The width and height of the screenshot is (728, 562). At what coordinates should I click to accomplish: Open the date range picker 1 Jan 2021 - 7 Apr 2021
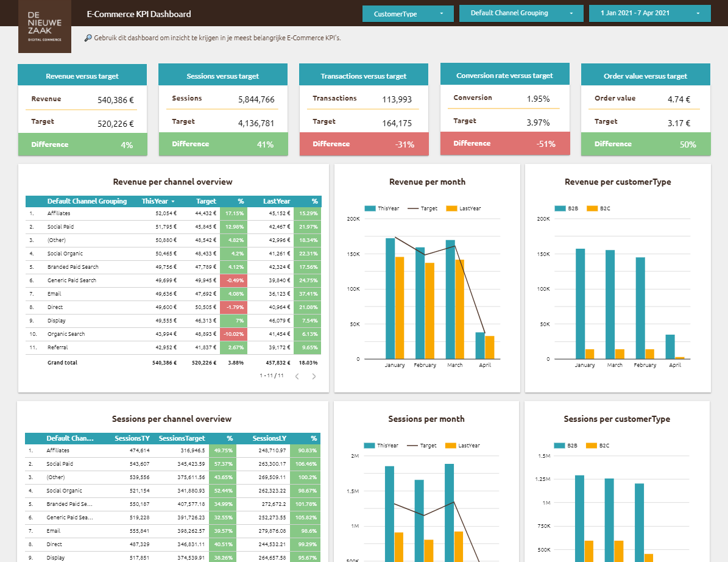tap(649, 13)
